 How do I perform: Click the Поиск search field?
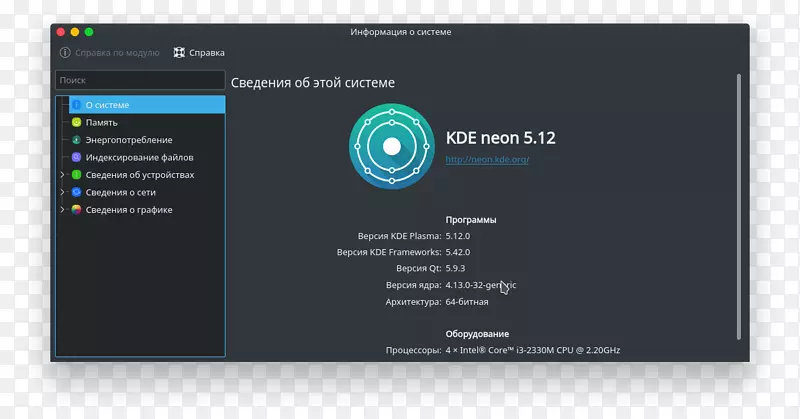(x=140, y=80)
